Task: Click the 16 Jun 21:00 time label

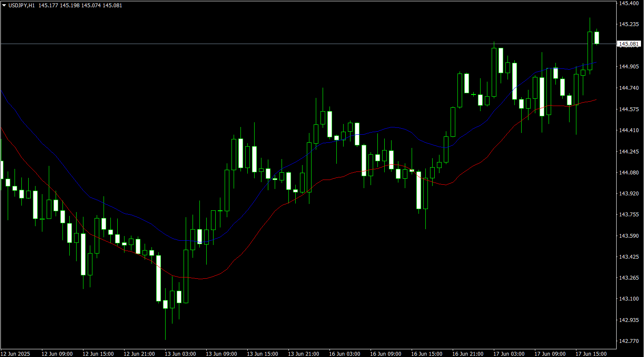Action: (x=468, y=354)
